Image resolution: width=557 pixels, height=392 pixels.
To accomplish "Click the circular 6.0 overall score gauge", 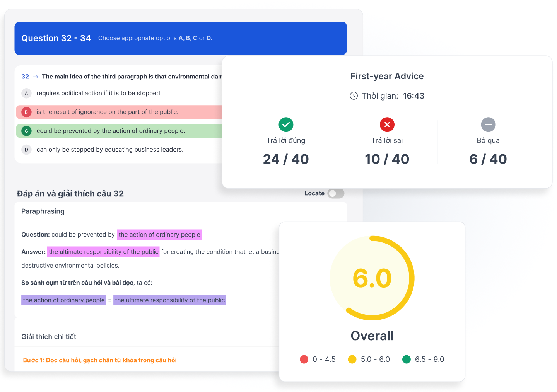I will point(372,278).
